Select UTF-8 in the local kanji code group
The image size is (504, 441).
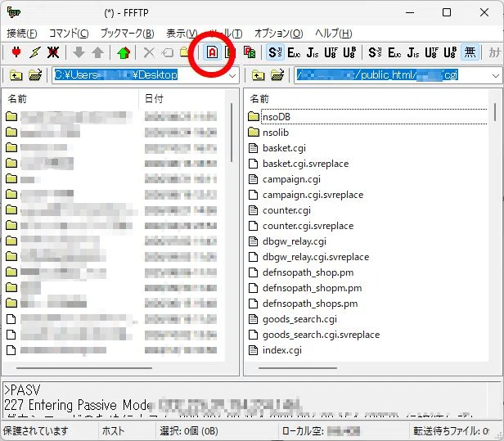pos(331,52)
